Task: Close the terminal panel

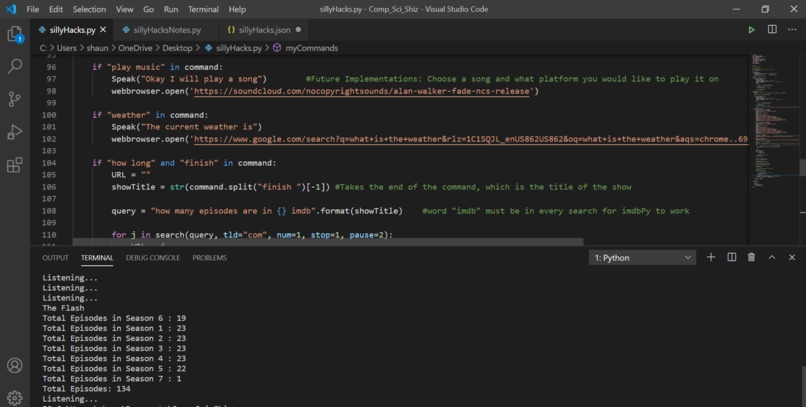Action: [x=792, y=257]
